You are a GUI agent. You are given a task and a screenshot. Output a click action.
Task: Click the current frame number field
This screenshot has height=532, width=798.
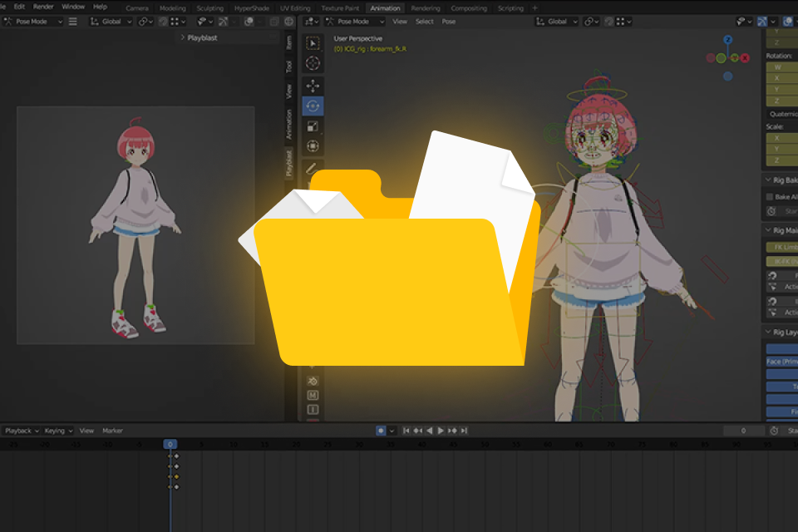[743, 431]
